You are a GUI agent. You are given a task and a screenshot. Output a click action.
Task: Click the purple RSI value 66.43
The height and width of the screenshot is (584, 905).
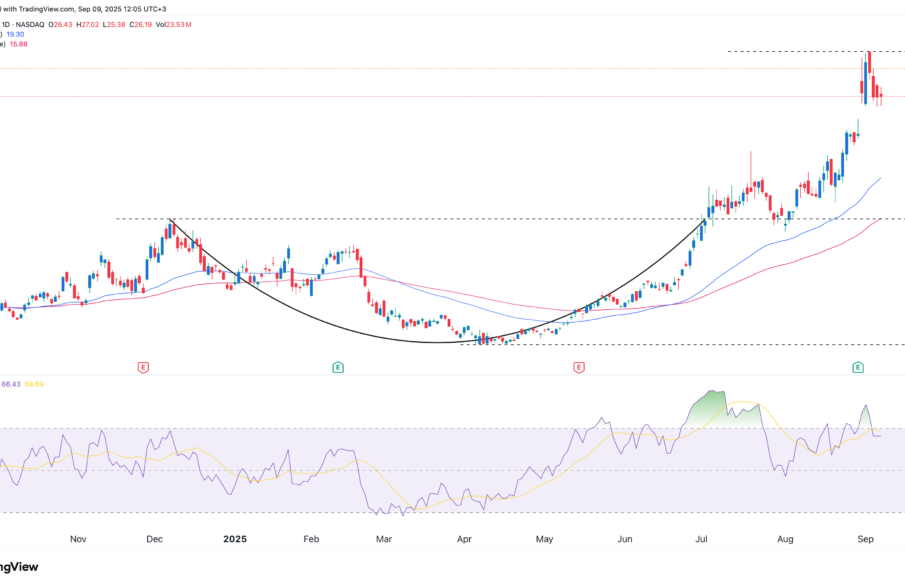click(11, 384)
